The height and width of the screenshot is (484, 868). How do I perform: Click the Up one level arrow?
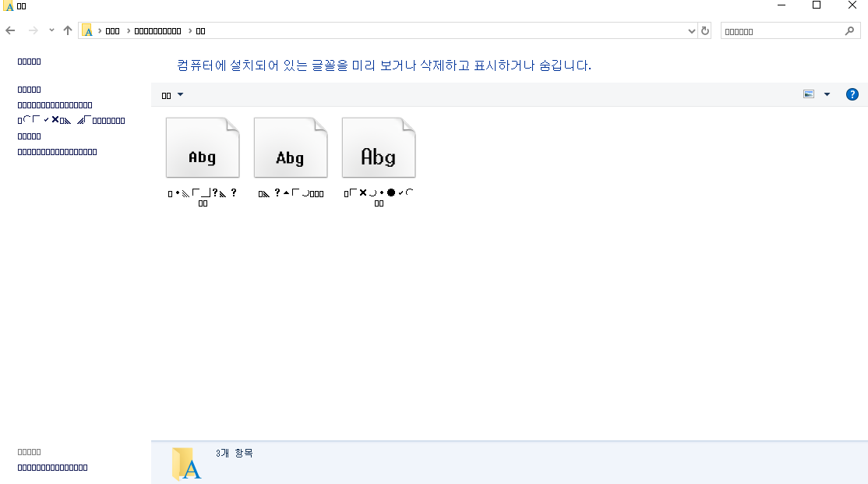(68, 30)
